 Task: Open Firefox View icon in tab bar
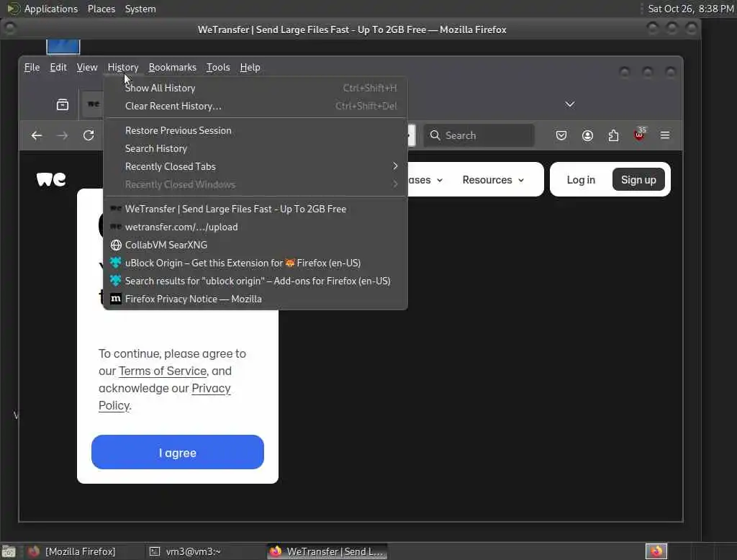(63, 104)
